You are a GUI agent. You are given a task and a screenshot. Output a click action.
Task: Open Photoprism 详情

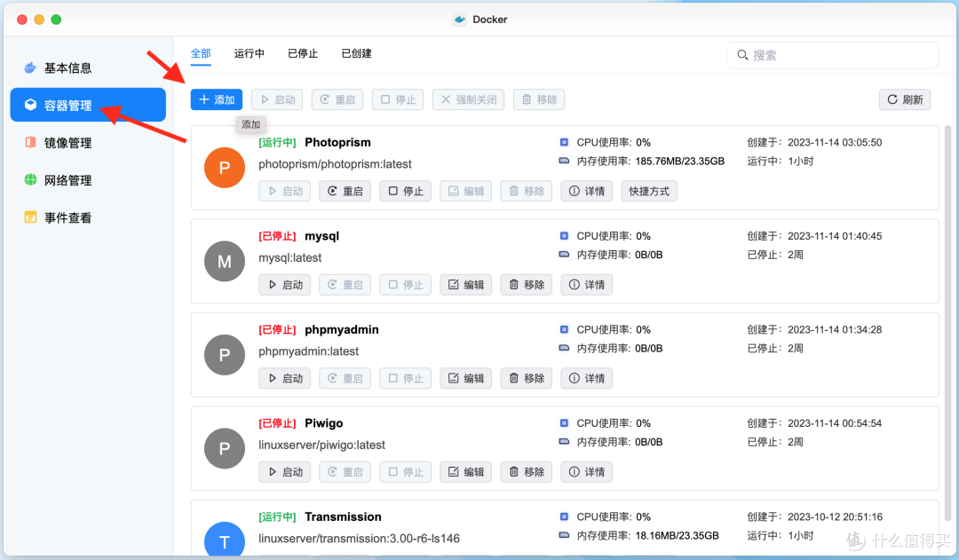click(x=587, y=192)
